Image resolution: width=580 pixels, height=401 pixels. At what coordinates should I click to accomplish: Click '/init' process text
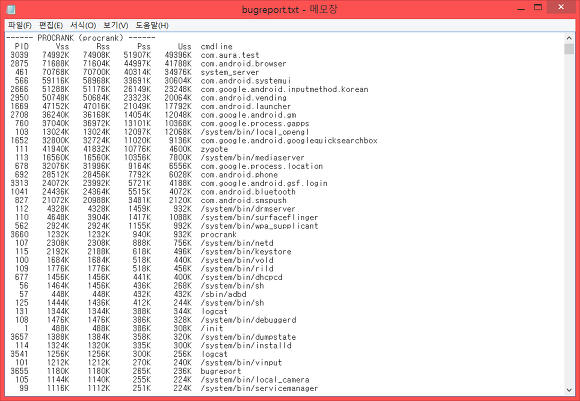(x=212, y=328)
